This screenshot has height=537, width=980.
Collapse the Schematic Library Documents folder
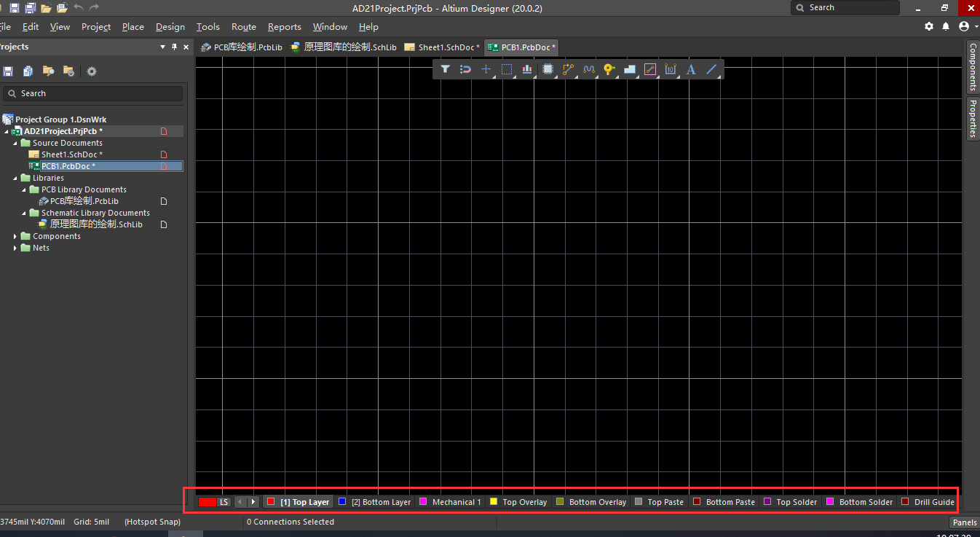(x=24, y=213)
